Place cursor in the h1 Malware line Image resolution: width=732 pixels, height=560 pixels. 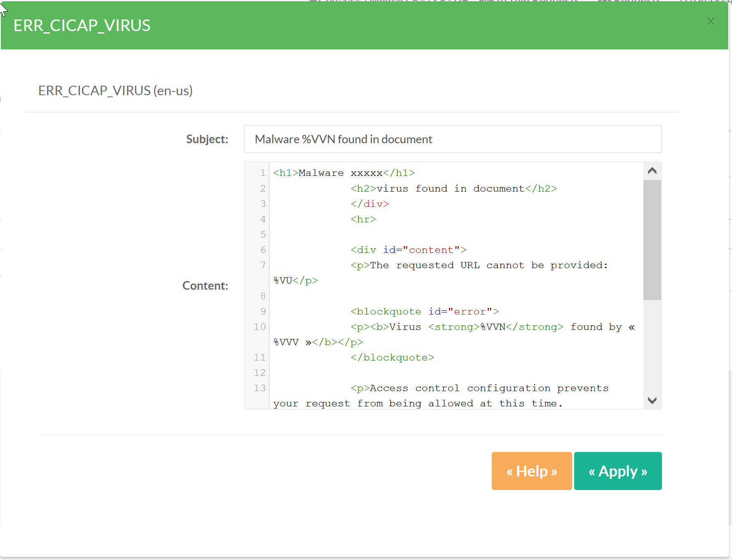[x=343, y=173]
